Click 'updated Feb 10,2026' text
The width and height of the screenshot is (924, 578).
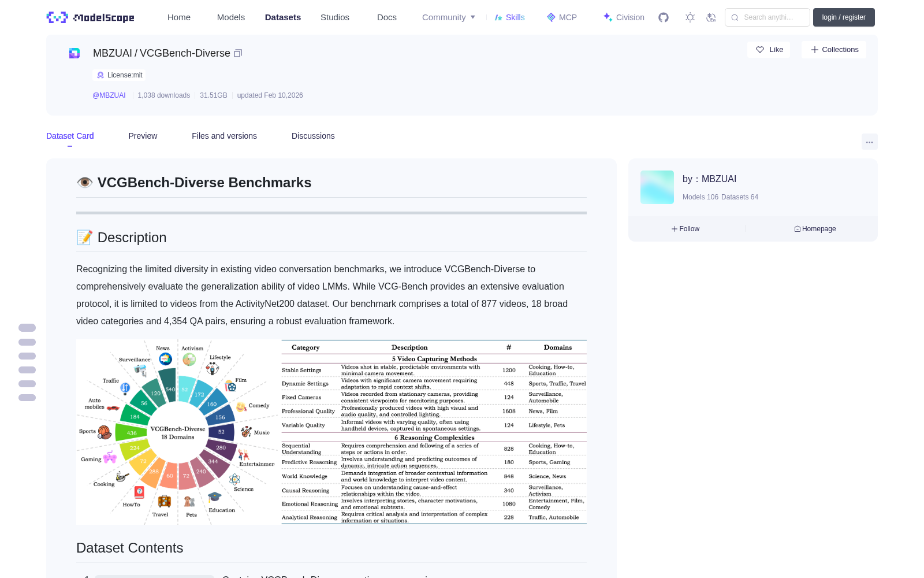tap(270, 95)
